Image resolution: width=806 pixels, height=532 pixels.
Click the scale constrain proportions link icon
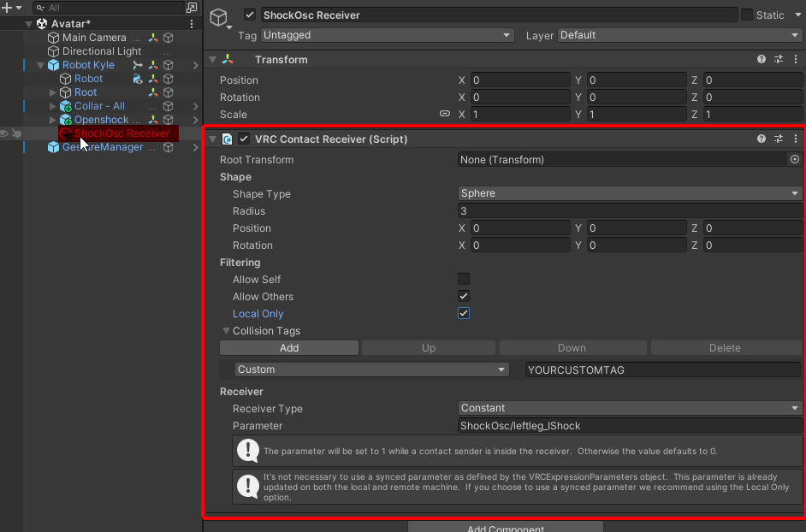click(x=445, y=114)
